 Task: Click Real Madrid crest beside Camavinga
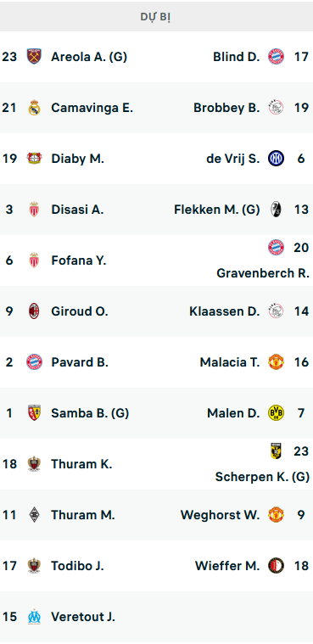(x=34, y=108)
